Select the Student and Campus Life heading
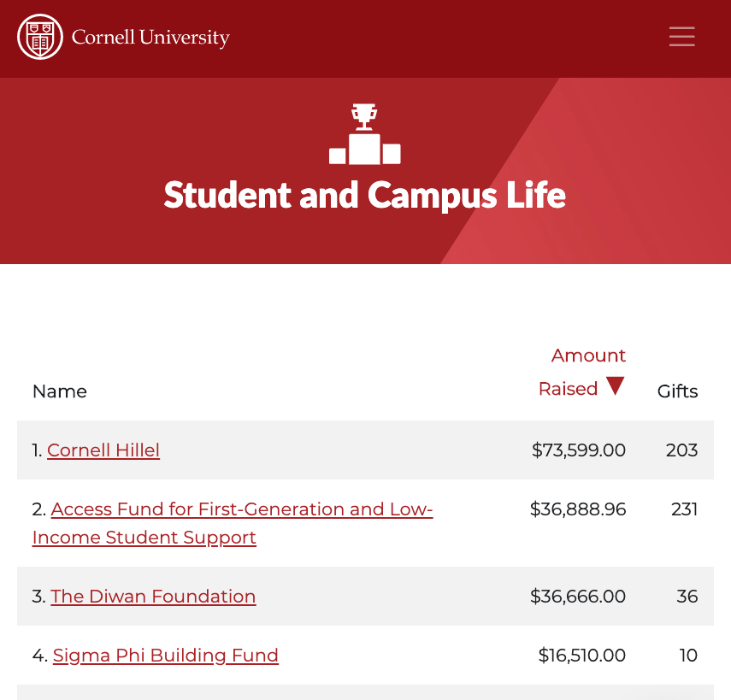 (x=364, y=195)
